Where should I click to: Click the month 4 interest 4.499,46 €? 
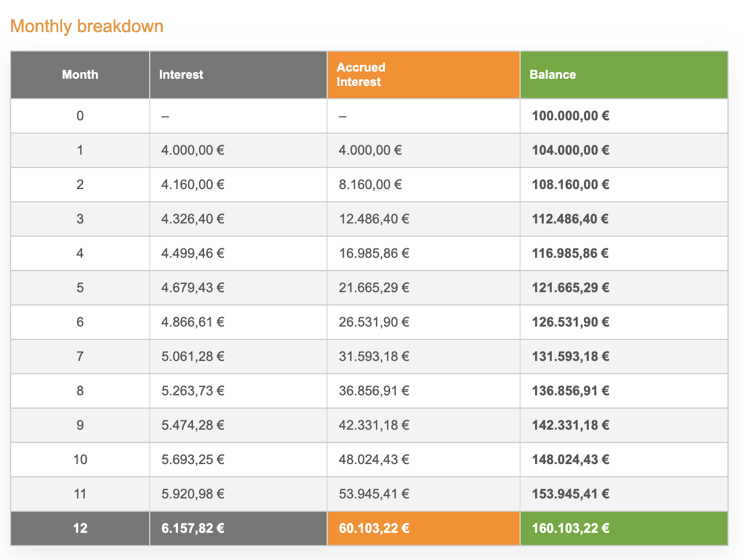193,253
